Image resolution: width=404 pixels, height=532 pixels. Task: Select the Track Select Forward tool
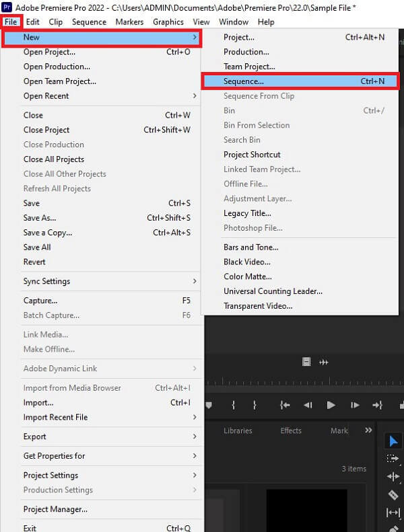[393, 459]
